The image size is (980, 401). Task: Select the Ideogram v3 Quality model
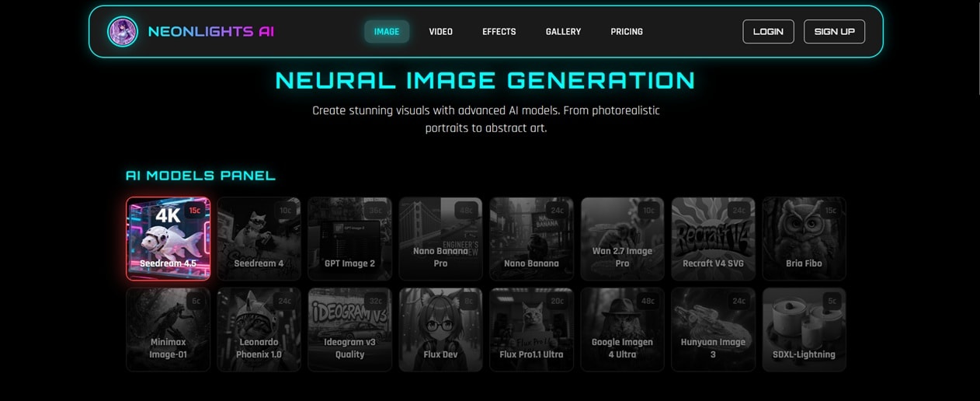pyautogui.click(x=350, y=330)
